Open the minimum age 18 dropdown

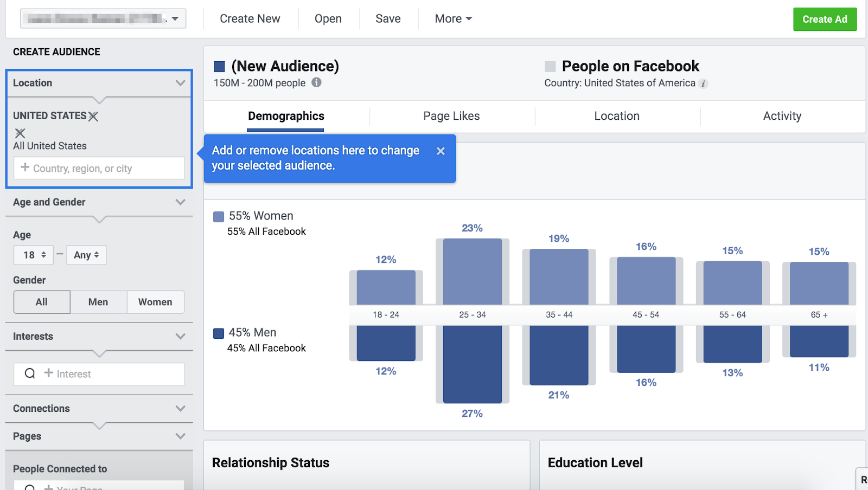pyautogui.click(x=34, y=255)
